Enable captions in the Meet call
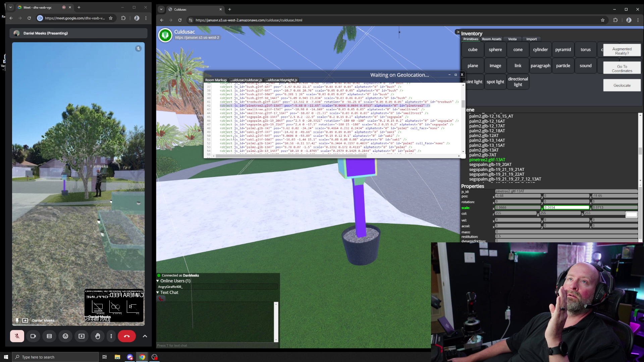This screenshot has width=644, height=362. tap(49, 336)
